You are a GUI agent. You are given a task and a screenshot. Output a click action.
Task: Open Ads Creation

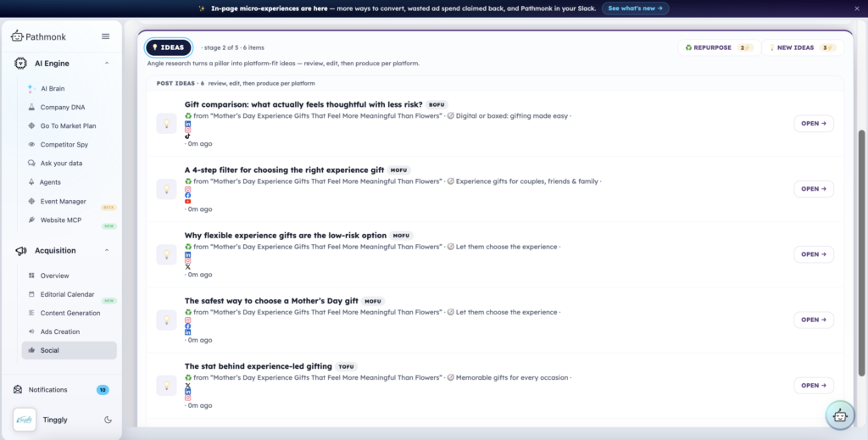pyautogui.click(x=60, y=331)
